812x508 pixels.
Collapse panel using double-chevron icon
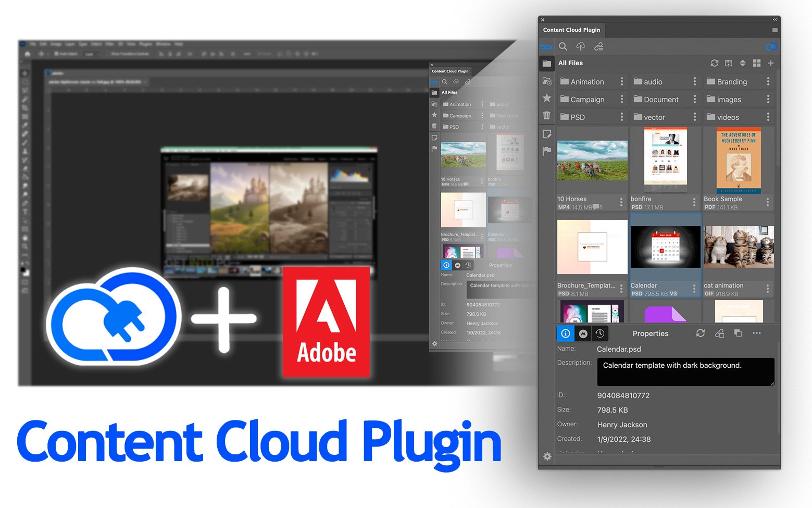tap(775, 20)
